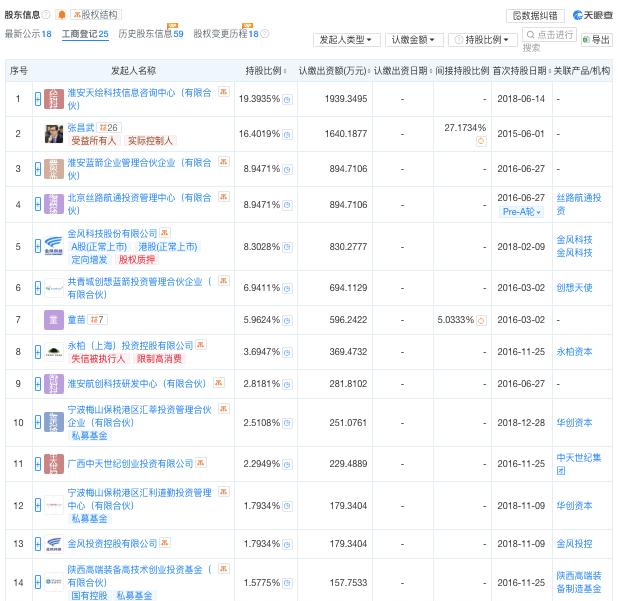Open the 数据纠错 data correction button

(536, 15)
